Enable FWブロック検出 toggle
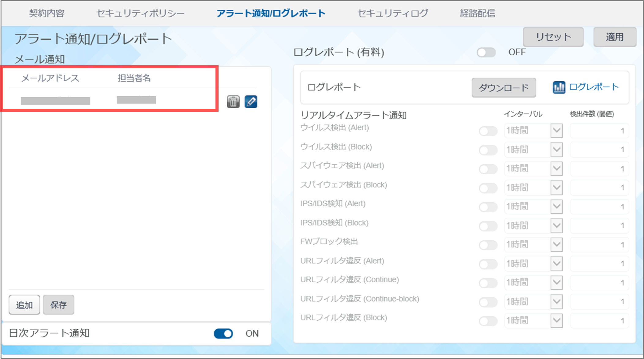The height and width of the screenshot is (359, 644). point(488,245)
